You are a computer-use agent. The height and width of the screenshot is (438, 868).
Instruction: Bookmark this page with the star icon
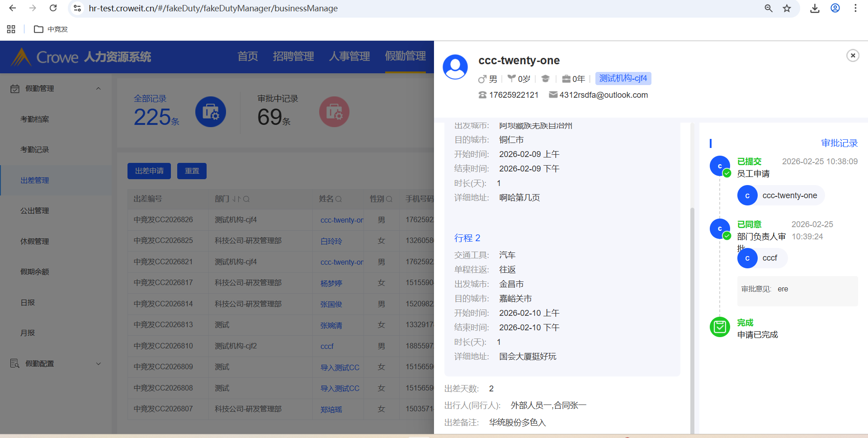point(787,8)
